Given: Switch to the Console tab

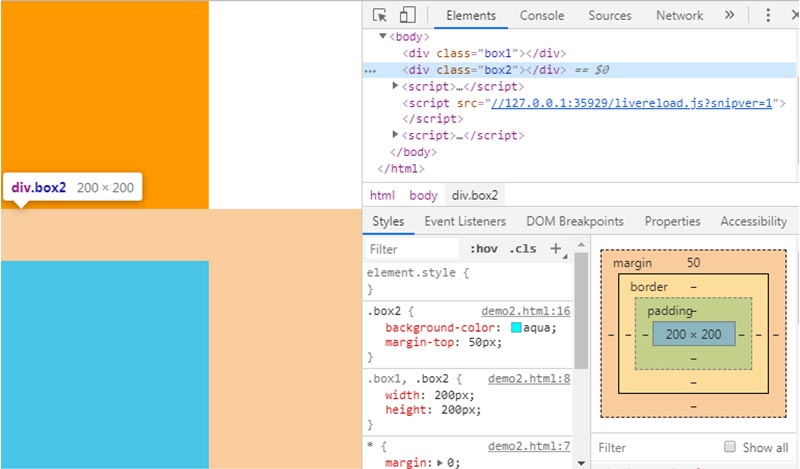Looking at the screenshot, I should click(x=542, y=16).
